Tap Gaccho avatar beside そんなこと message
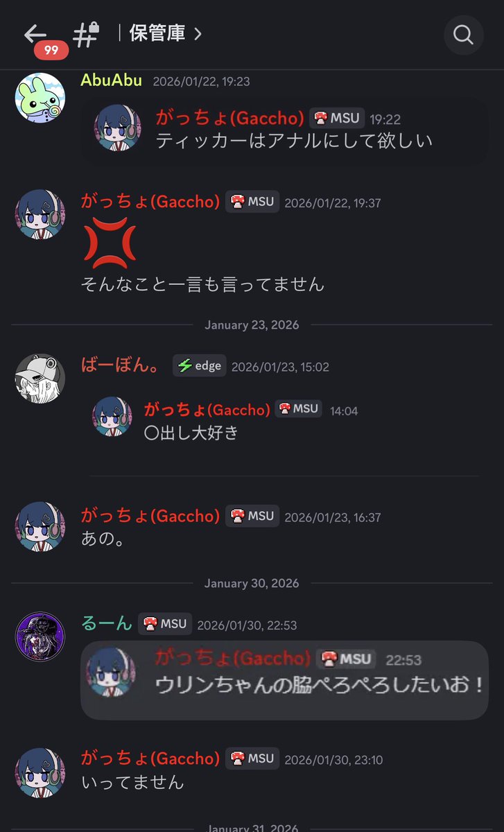Screen dimensions: 504x832 (40, 213)
